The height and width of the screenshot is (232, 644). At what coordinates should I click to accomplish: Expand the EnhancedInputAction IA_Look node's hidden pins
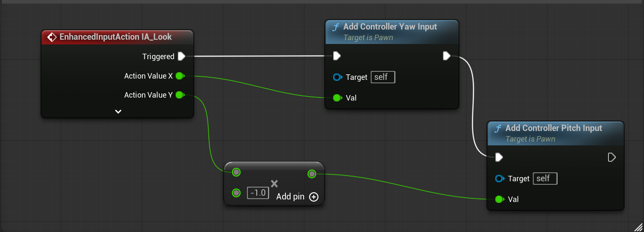pyautogui.click(x=118, y=112)
